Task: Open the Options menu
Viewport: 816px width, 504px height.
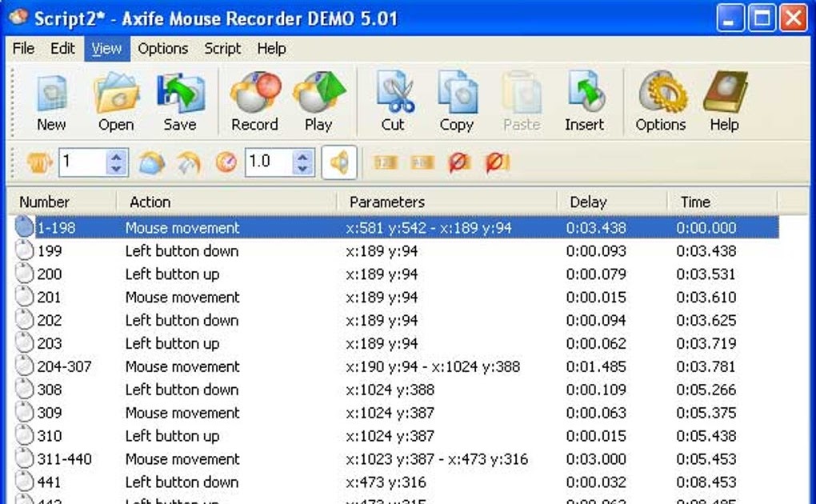Action: point(163,49)
